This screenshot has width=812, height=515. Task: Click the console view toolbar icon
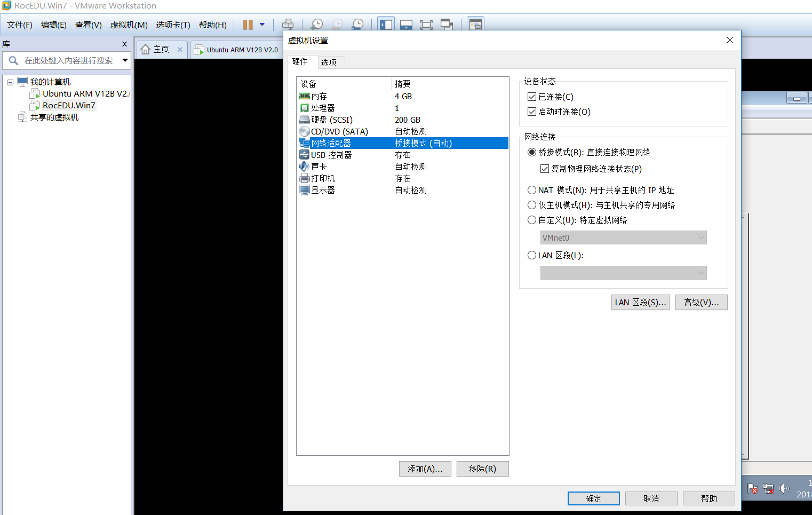[475, 25]
